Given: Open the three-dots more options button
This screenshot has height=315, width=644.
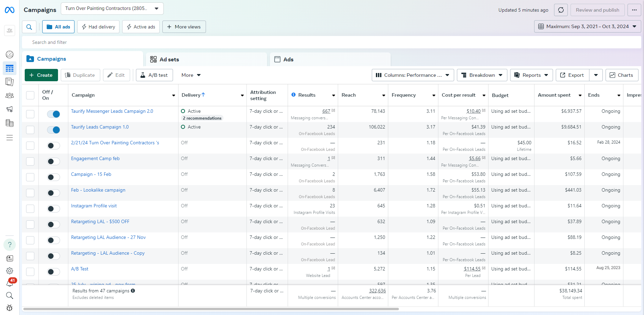Looking at the screenshot, I should point(634,10).
